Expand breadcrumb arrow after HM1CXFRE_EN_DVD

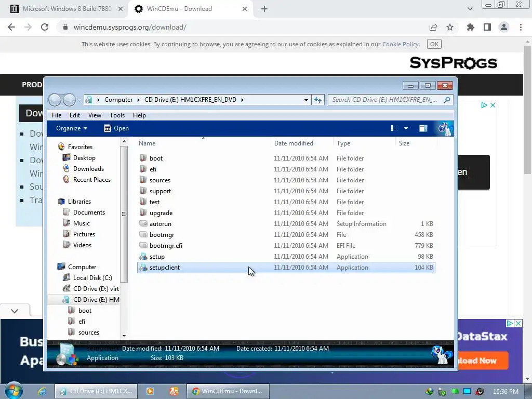(242, 100)
